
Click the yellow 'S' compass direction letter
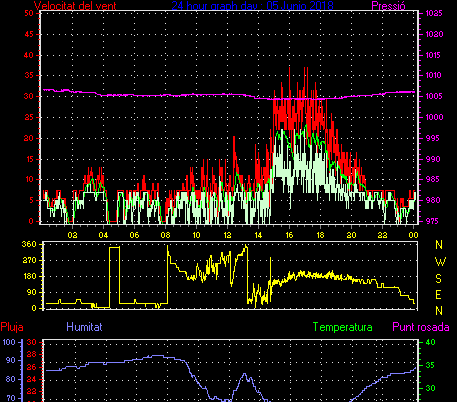(x=439, y=278)
